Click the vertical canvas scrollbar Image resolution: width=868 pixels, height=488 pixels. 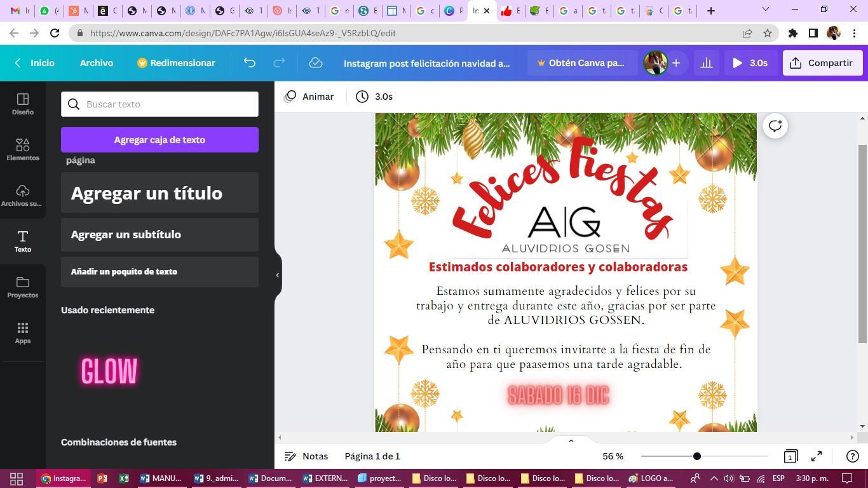[x=862, y=243]
